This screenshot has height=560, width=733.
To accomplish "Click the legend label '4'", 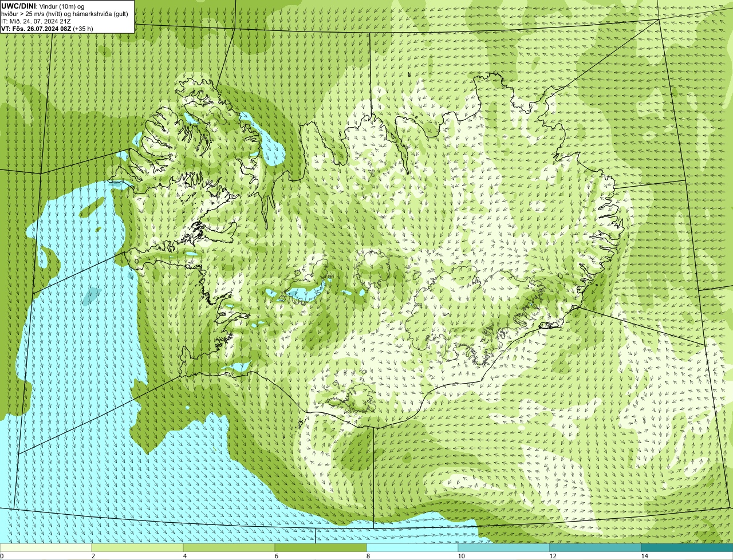I will [184, 556].
